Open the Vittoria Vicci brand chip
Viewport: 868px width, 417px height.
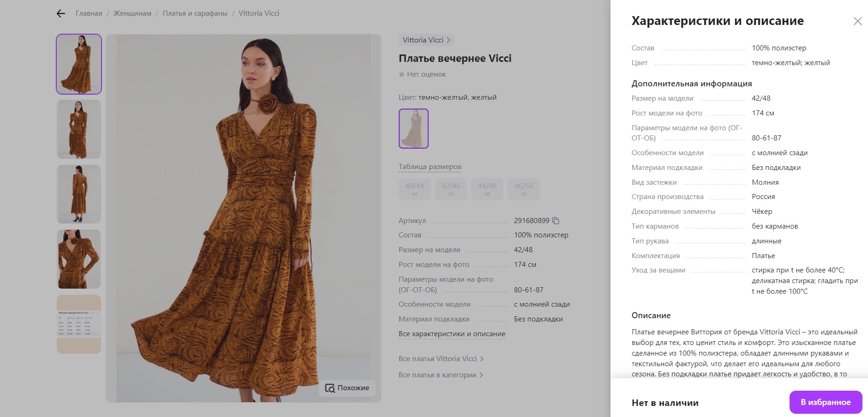[x=426, y=40]
